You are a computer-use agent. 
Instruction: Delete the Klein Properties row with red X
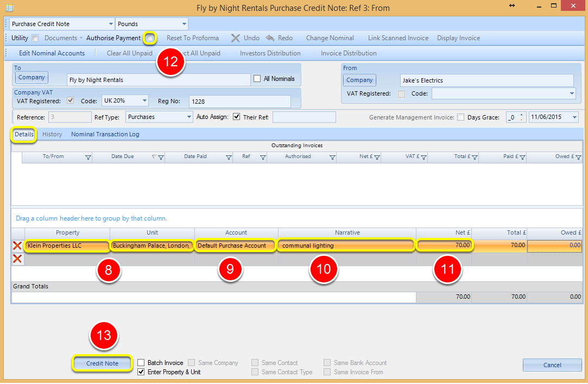pyautogui.click(x=17, y=245)
